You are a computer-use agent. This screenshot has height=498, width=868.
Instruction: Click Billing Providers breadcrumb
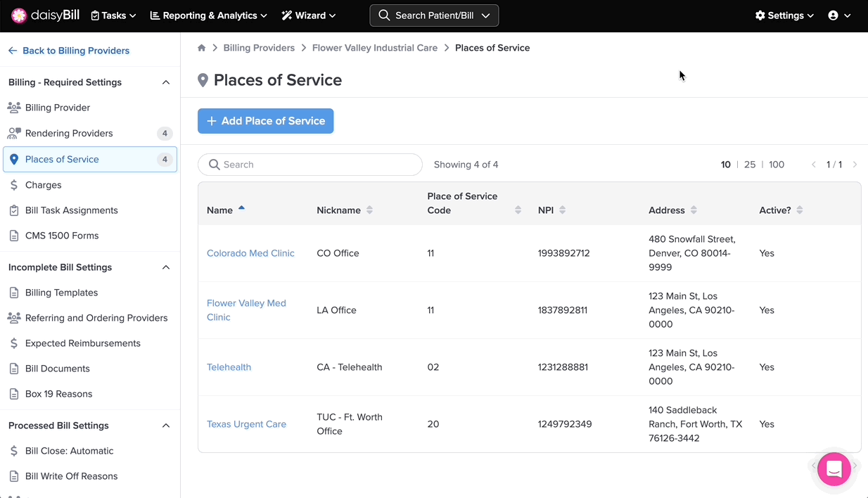(x=259, y=48)
